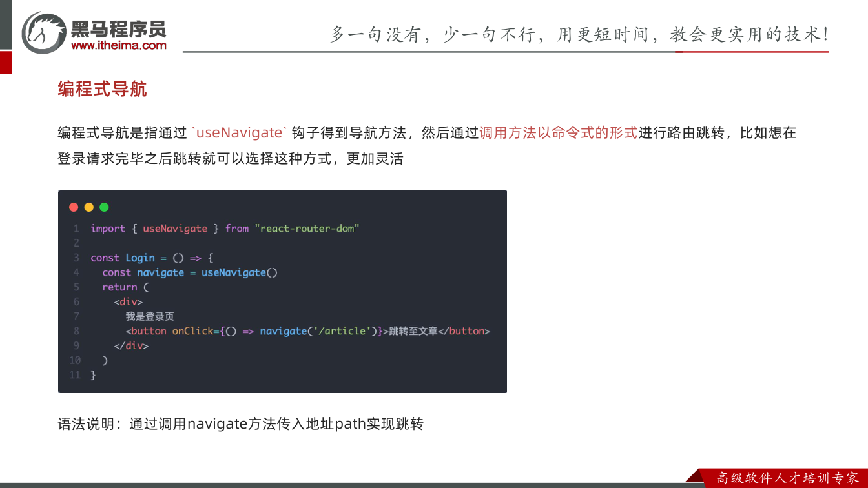Click "react-router-dom" string in code
Image resolution: width=868 pixels, height=488 pixels.
(307, 229)
